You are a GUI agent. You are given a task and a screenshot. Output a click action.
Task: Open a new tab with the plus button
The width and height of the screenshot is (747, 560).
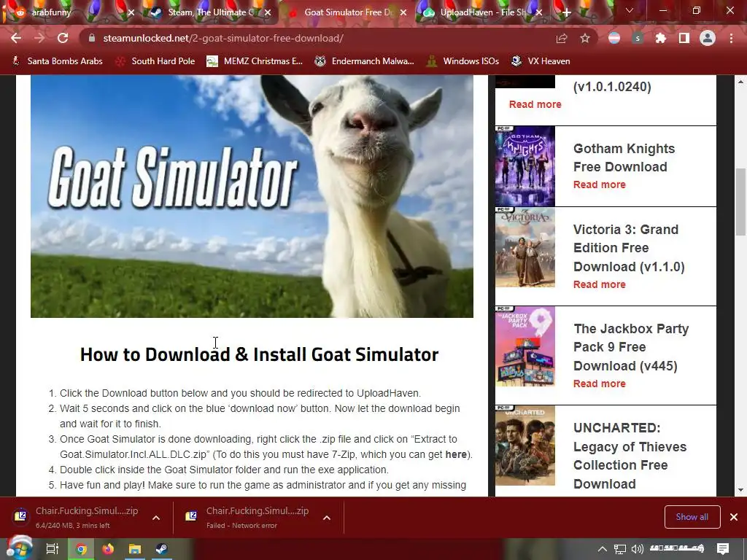coord(566,13)
